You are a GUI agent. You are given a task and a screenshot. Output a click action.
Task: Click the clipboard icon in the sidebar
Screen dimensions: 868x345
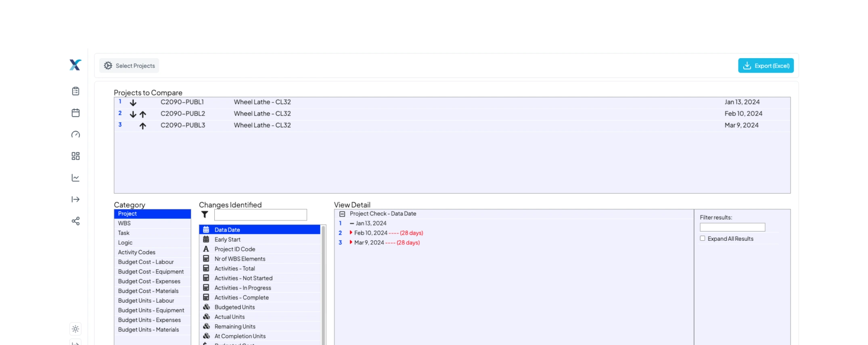coord(75,91)
